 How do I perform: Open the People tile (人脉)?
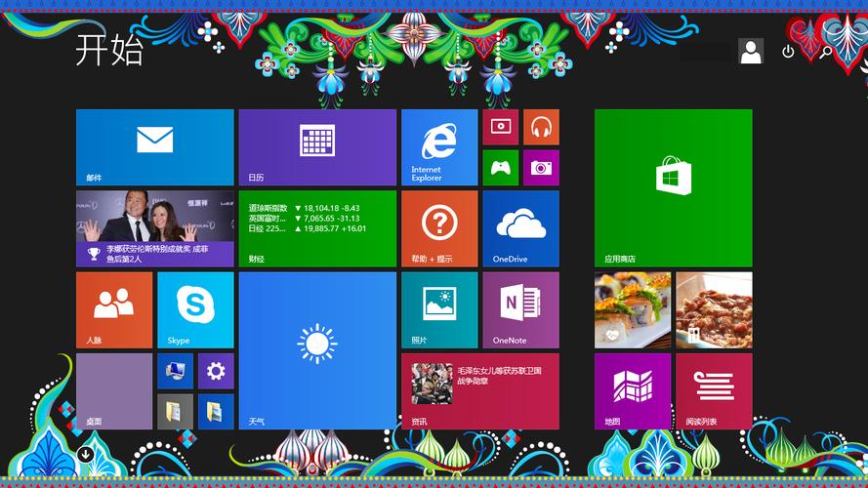[114, 309]
